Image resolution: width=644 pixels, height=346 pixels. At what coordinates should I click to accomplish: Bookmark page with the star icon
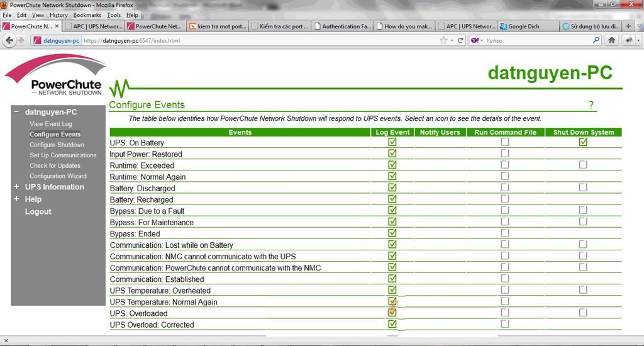point(443,40)
